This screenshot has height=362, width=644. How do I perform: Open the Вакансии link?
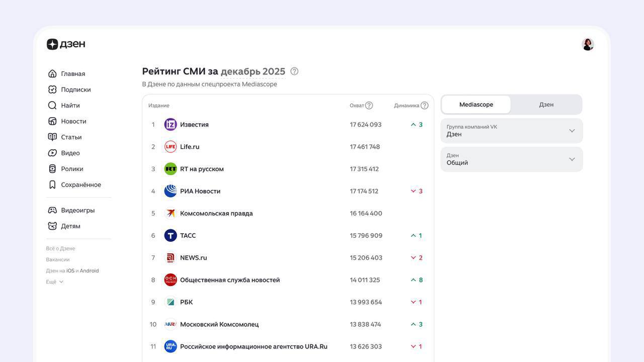pos(58,260)
